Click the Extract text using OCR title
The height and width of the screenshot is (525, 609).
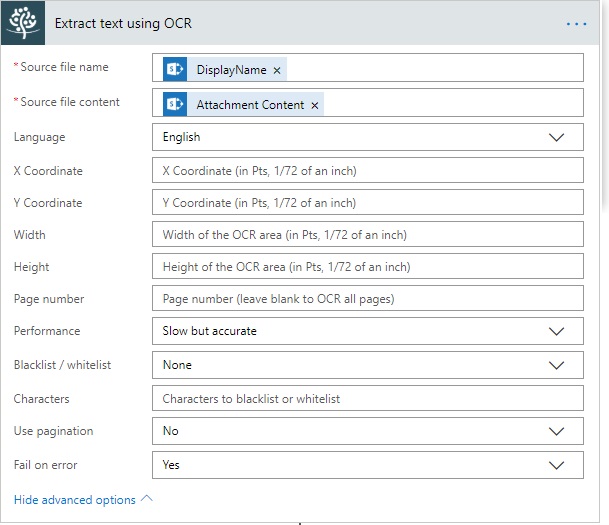tap(123, 23)
